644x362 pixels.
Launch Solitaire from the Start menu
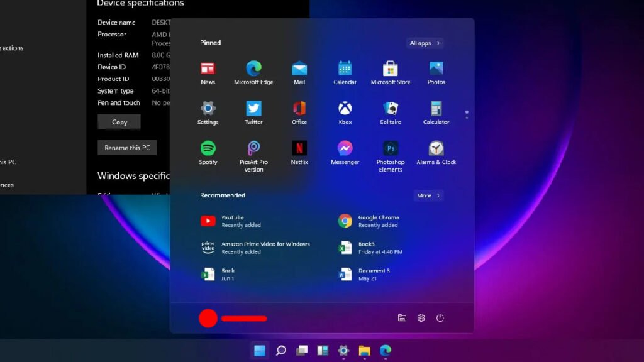tap(390, 110)
